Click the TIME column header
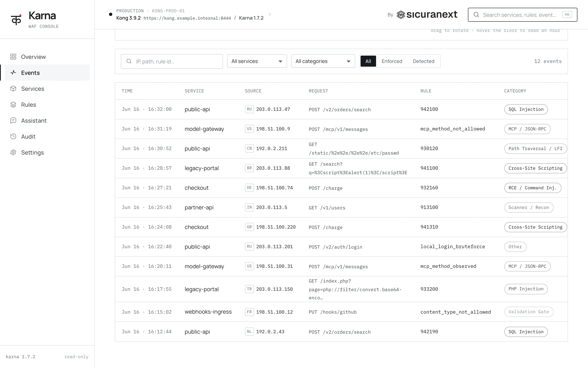Screen dimensions: 588x368 tap(127, 91)
